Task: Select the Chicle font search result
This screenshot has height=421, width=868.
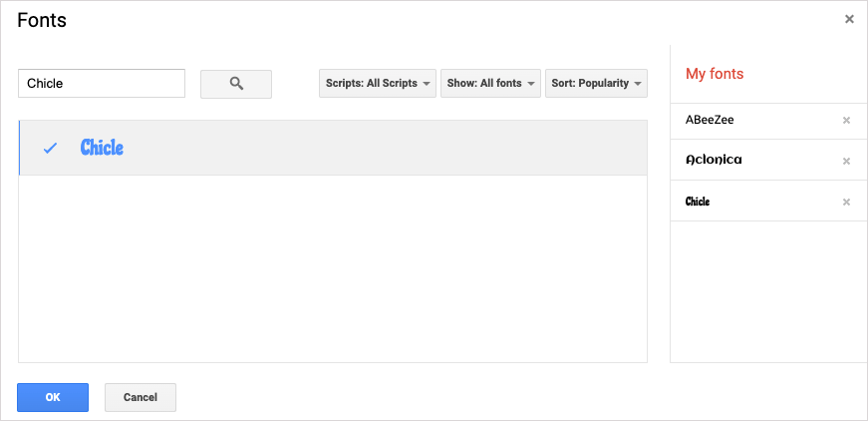Action: (102, 148)
